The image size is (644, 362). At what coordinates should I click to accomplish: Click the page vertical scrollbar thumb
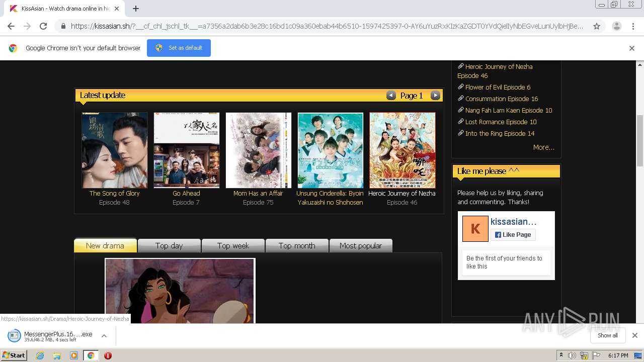click(x=640, y=141)
